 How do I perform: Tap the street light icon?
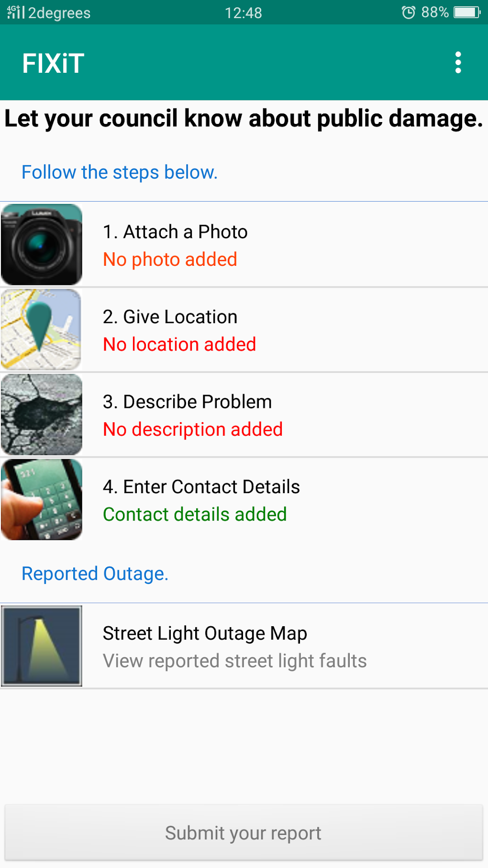(42, 646)
